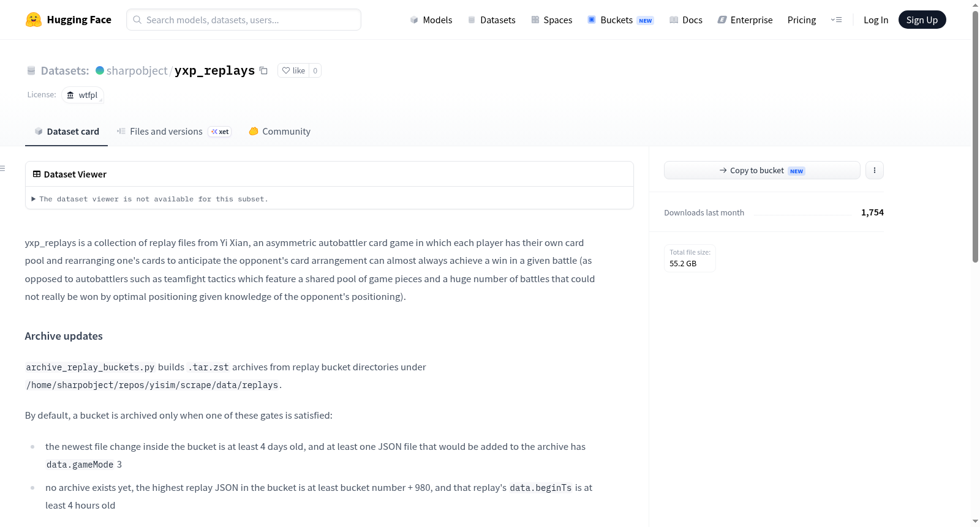Expand the dataset viewer unavailable message
980x527 pixels.
click(150, 199)
